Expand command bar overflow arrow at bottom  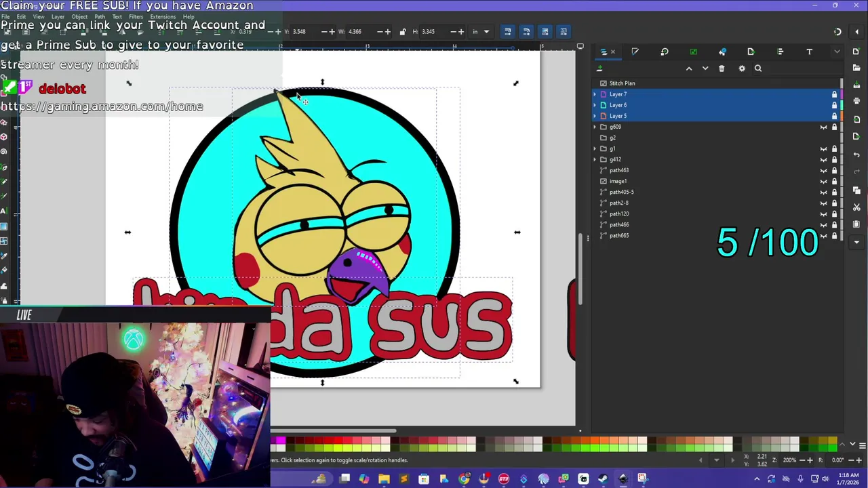856,241
